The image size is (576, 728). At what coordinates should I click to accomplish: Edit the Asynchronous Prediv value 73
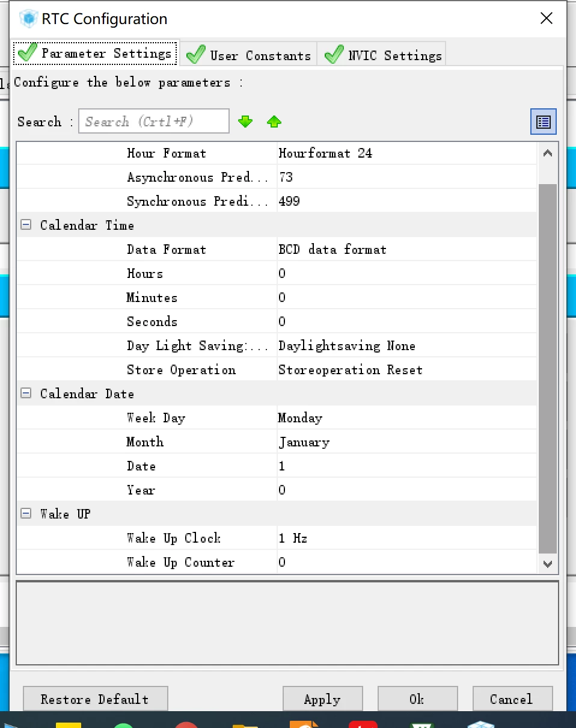(x=406, y=177)
